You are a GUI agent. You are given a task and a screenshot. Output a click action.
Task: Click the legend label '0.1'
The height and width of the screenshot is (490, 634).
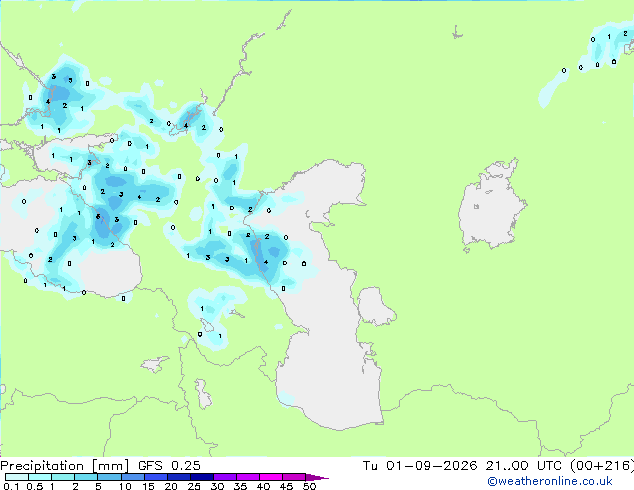pyautogui.click(x=11, y=486)
